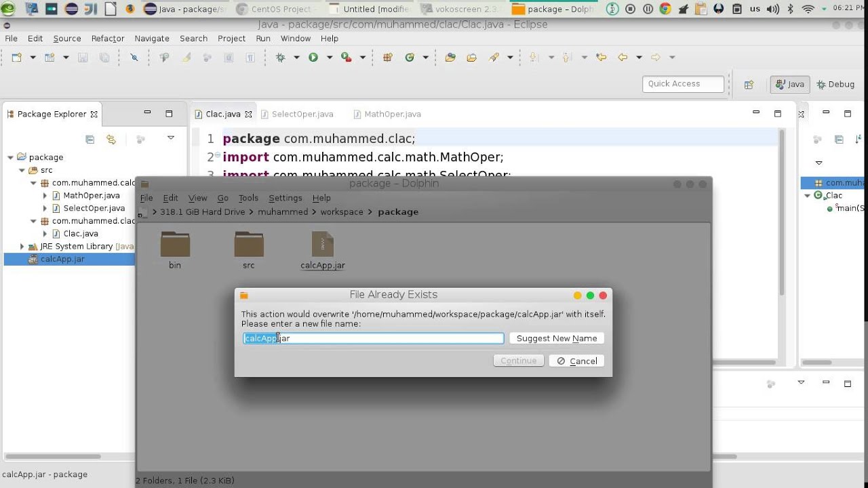868x488 pixels.
Task: Switch to CentOS Project task in panel
Action: (x=277, y=9)
